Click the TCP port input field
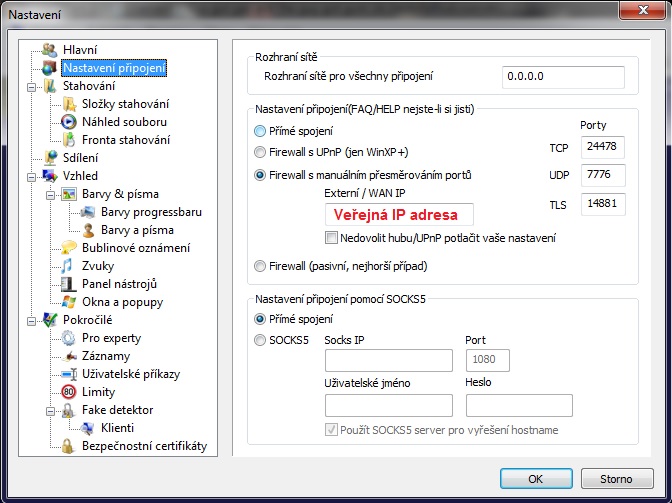Screen dimensions: 672x503 tap(602, 147)
